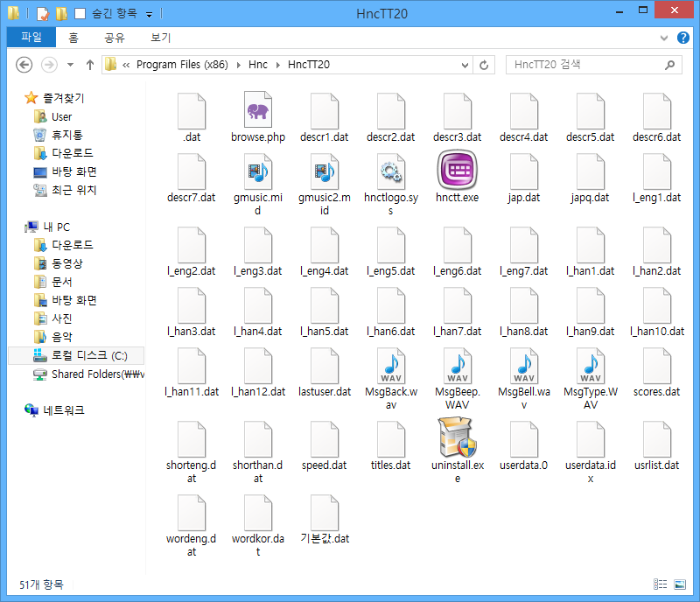This screenshot has width=700, height=602.
Task: Expand the address bar history dropdown
Action: [465, 66]
